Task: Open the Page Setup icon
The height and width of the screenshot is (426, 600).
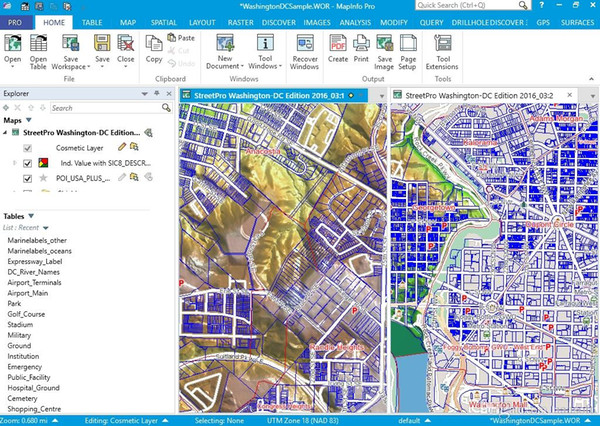Action: point(408,43)
